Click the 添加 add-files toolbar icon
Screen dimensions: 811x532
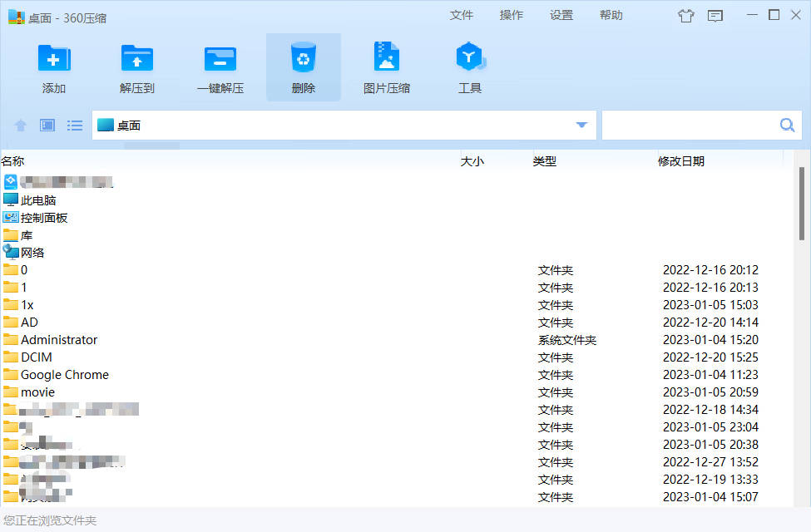(x=54, y=58)
